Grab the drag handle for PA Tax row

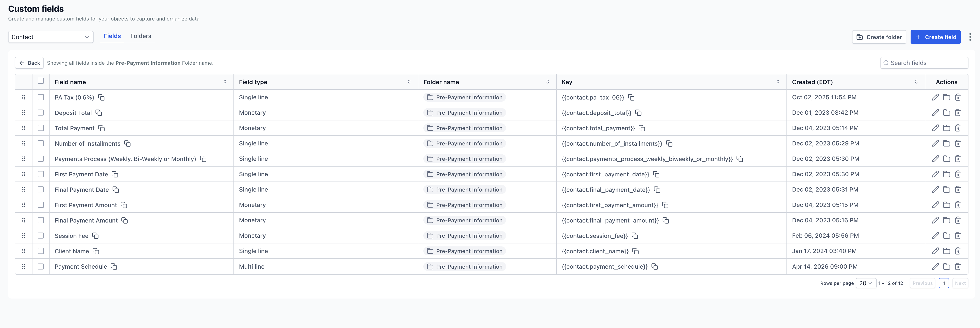pos(23,97)
